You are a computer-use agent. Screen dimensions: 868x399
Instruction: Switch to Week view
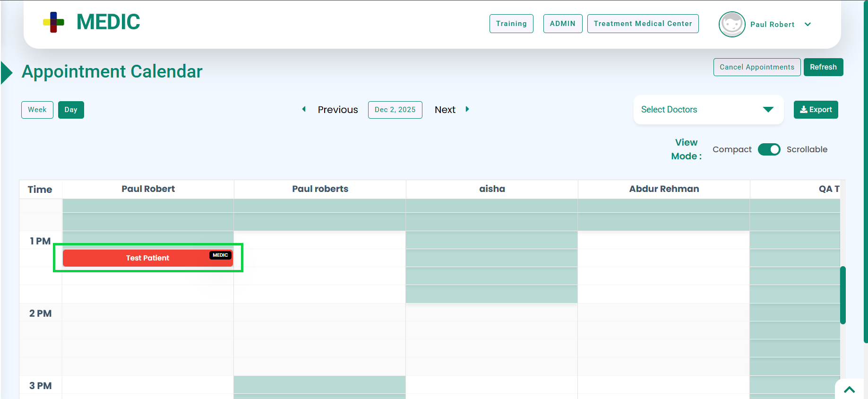point(37,110)
